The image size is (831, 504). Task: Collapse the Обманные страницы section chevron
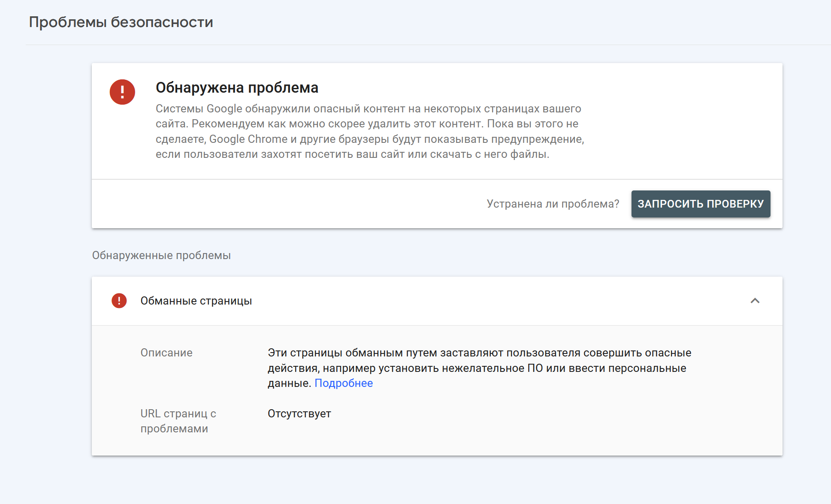755,301
